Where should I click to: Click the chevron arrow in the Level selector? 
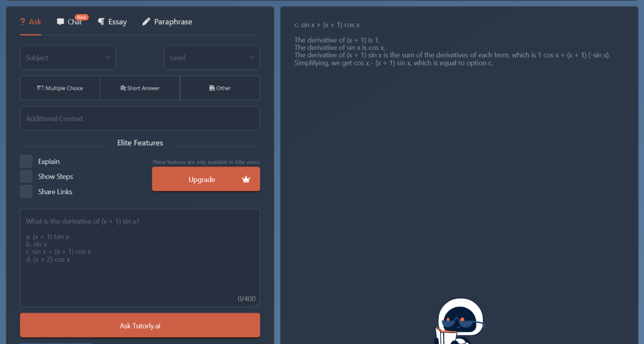point(252,57)
